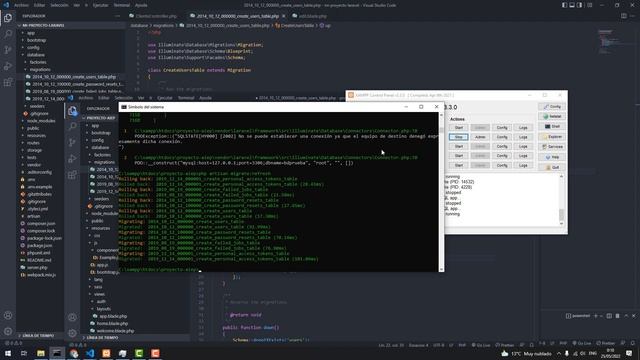The height and width of the screenshot is (360, 640).
Task: Open Run and Debug icon in PROYECTO-AIEP window
Action: tap(72, 158)
